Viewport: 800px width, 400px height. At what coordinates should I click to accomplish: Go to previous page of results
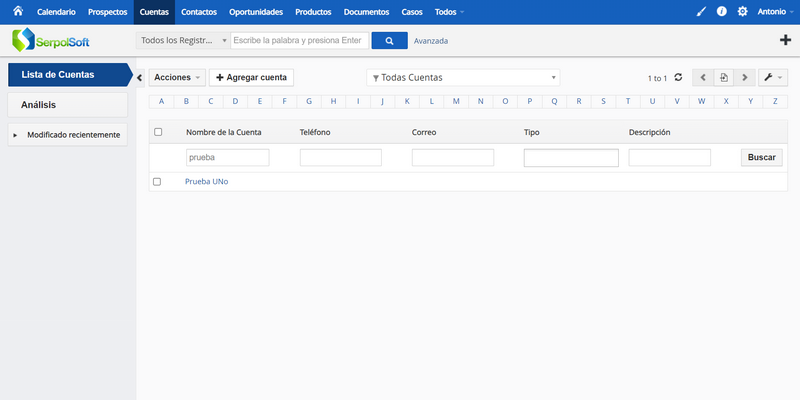[x=703, y=78]
